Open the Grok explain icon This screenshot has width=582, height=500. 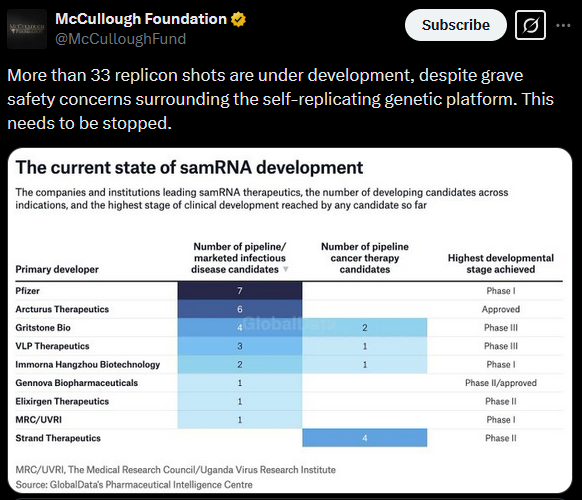[x=530, y=25]
